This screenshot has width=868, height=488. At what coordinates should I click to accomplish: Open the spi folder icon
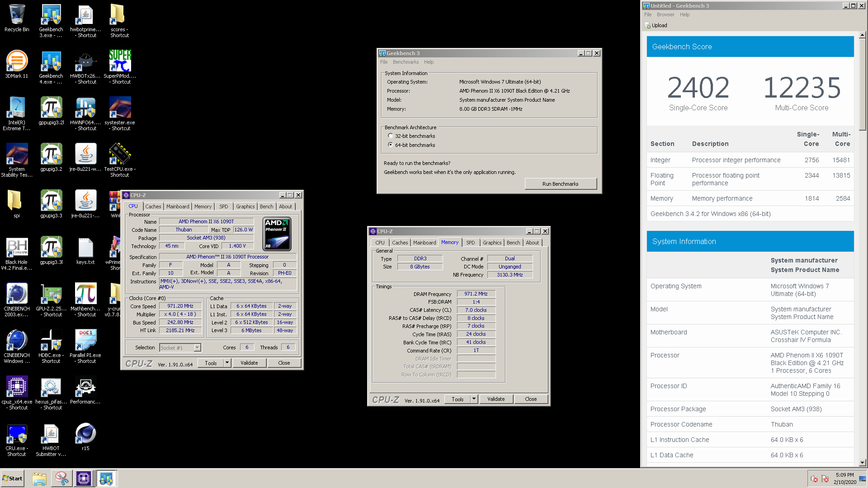17,204
